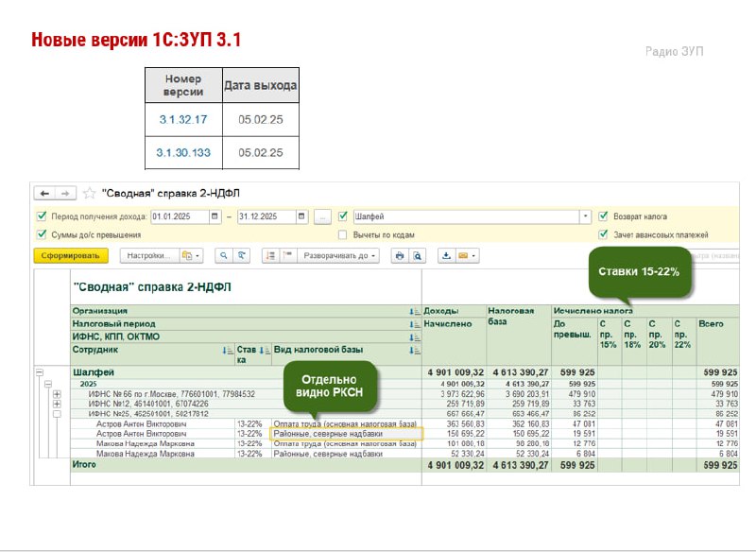
Task: Click Итого row label
Action: tap(84, 465)
